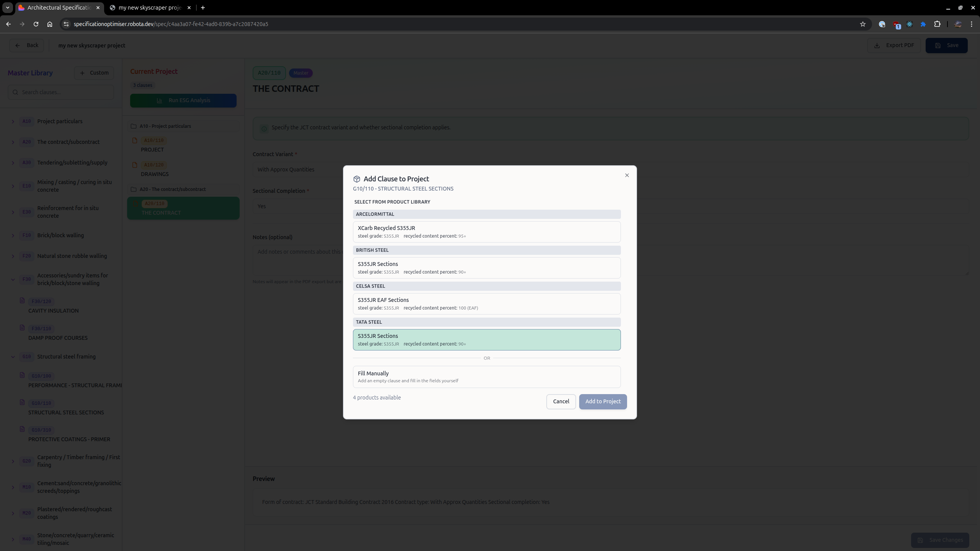Choose the Fill Manually option
The height and width of the screenshot is (551, 980).
click(486, 377)
